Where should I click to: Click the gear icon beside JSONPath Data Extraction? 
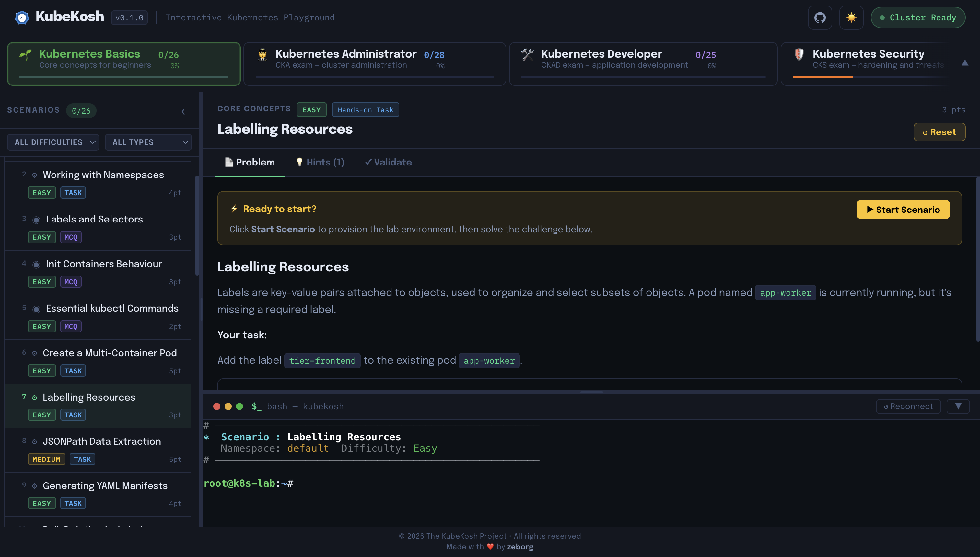[x=34, y=441]
